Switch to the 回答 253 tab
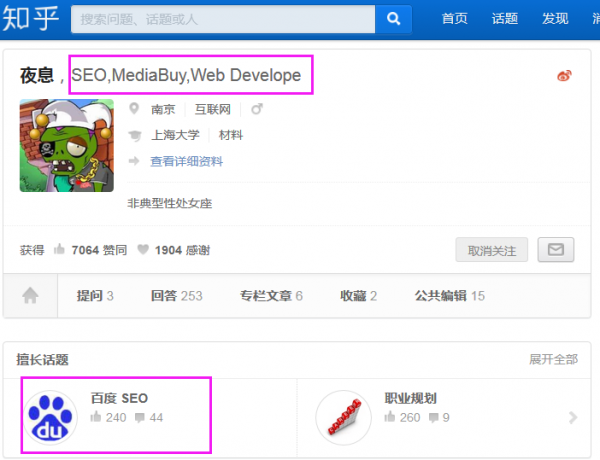600x460 pixels. pyautogui.click(x=176, y=295)
